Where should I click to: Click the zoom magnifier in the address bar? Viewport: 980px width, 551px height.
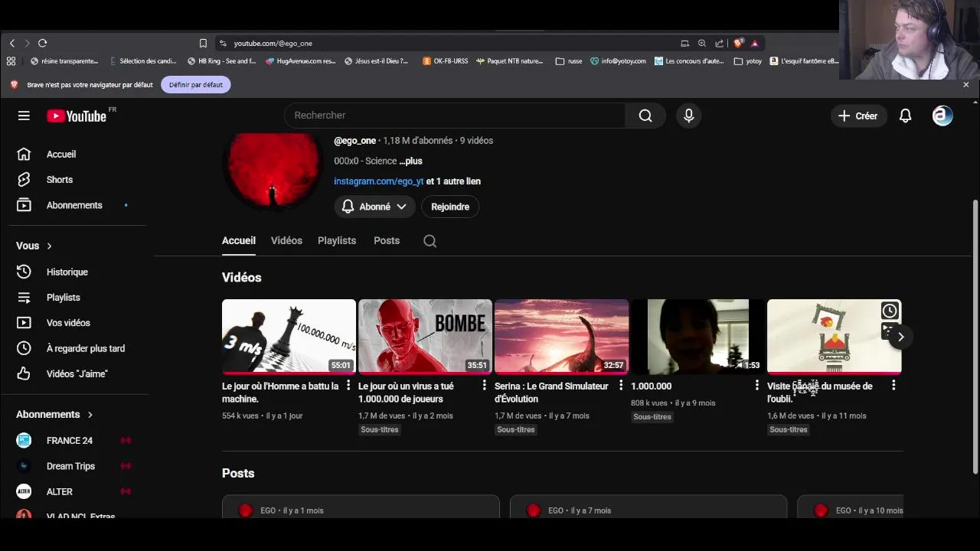tap(702, 44)
